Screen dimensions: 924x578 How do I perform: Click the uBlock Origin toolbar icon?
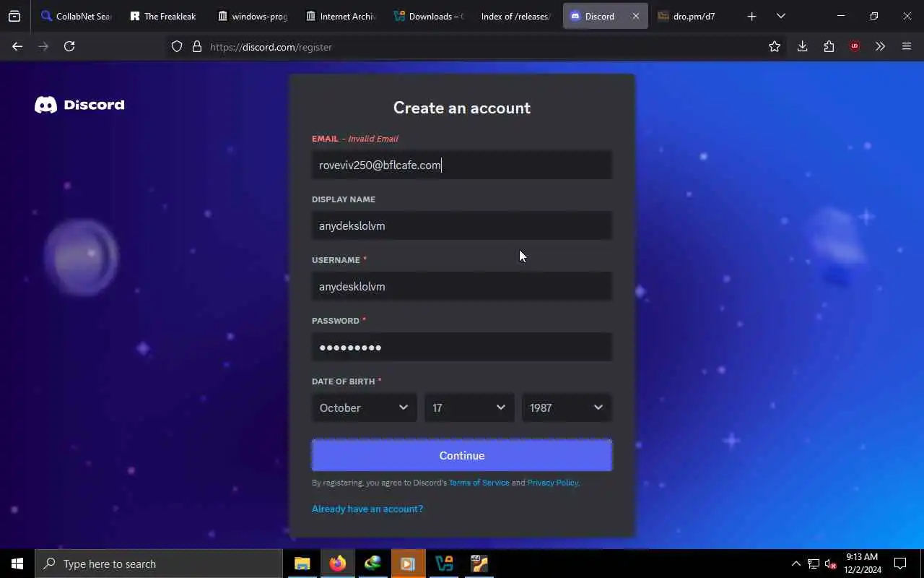855,46
